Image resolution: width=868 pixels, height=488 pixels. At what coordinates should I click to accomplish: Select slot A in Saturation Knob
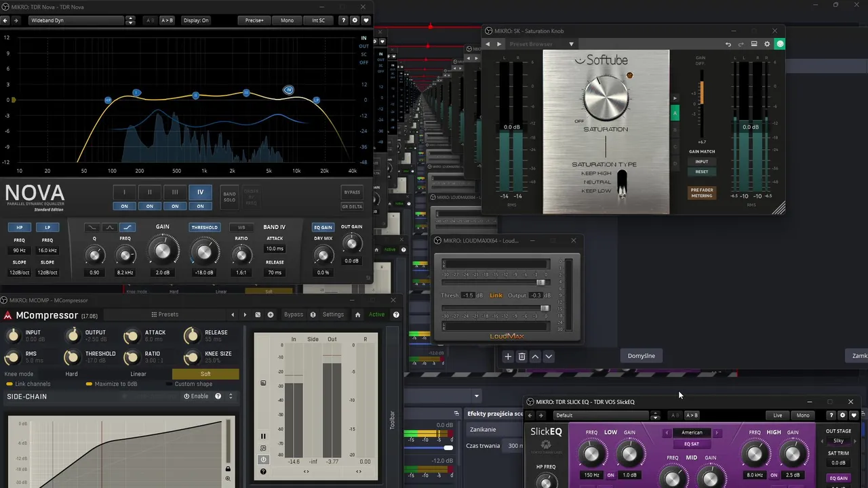point(675,114)
